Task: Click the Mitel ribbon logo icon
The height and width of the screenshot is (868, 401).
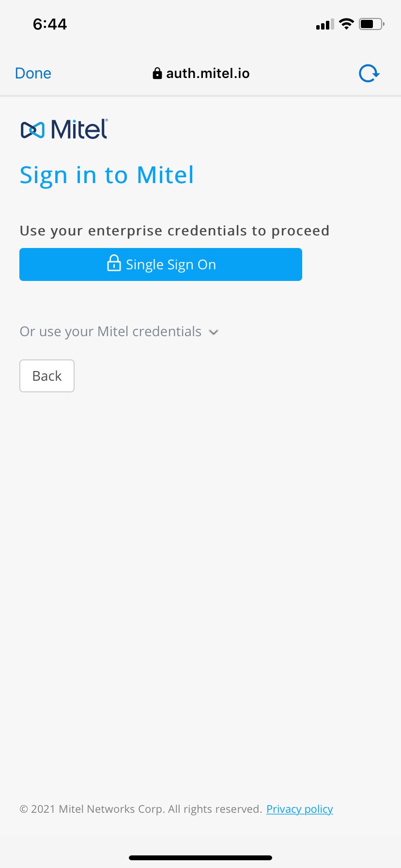Action: 32,130
